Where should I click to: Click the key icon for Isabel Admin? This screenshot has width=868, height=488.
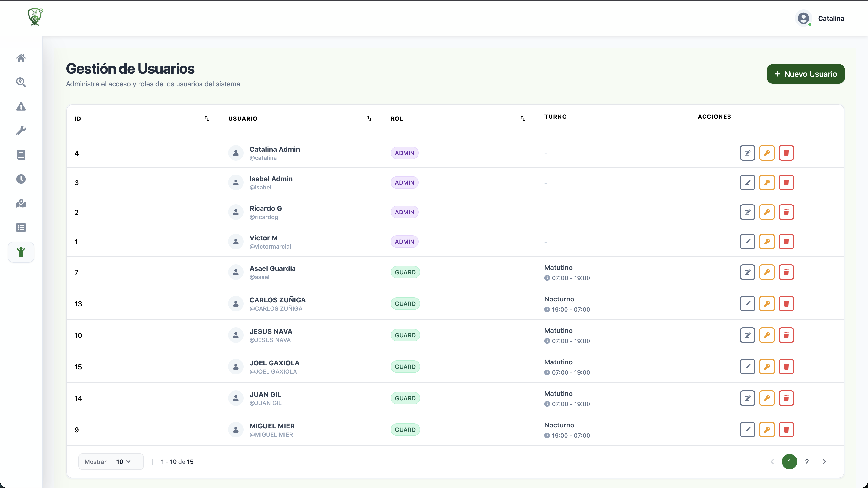pyautogui.click(x=767, y=183)
